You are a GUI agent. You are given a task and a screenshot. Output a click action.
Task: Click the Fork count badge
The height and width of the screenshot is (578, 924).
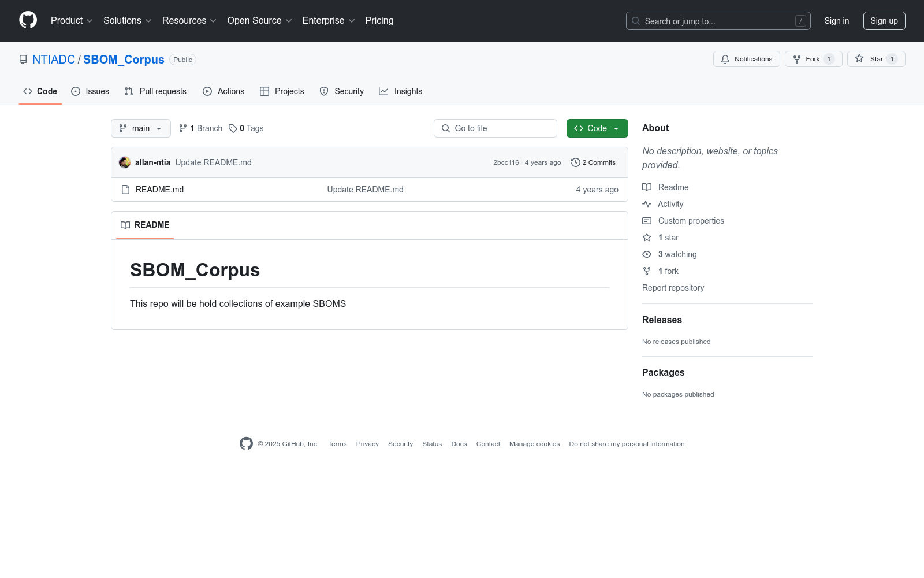click(x=829, y=59)
